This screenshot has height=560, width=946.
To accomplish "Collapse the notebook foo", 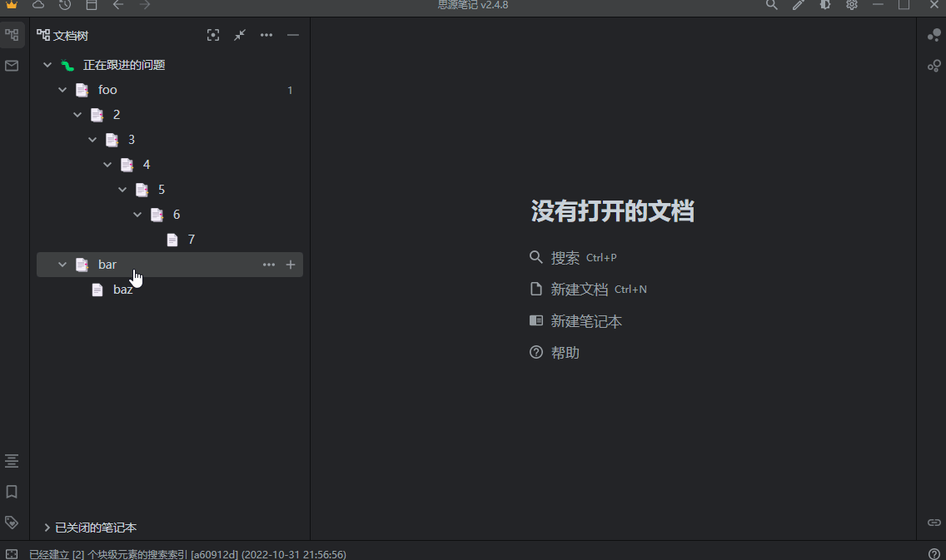I will (x=62, y=89).
